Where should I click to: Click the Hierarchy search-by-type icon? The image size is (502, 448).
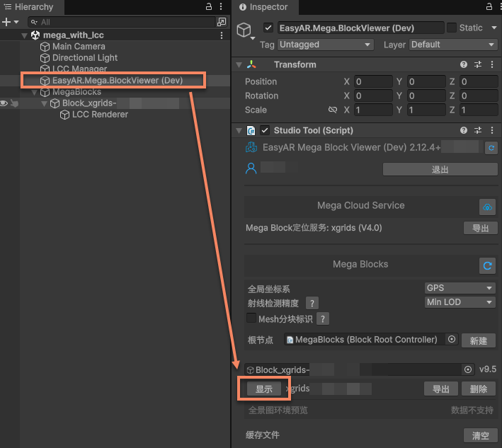pos(221,22)
